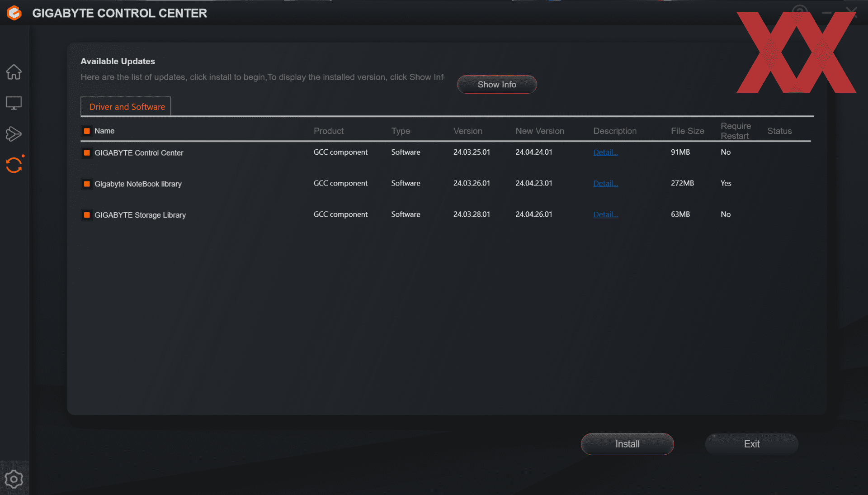Image resolution: width=868 pixels, height=495 pixels.
Task: Click the Require Restart column header
Action: click(x=736, y=131)
